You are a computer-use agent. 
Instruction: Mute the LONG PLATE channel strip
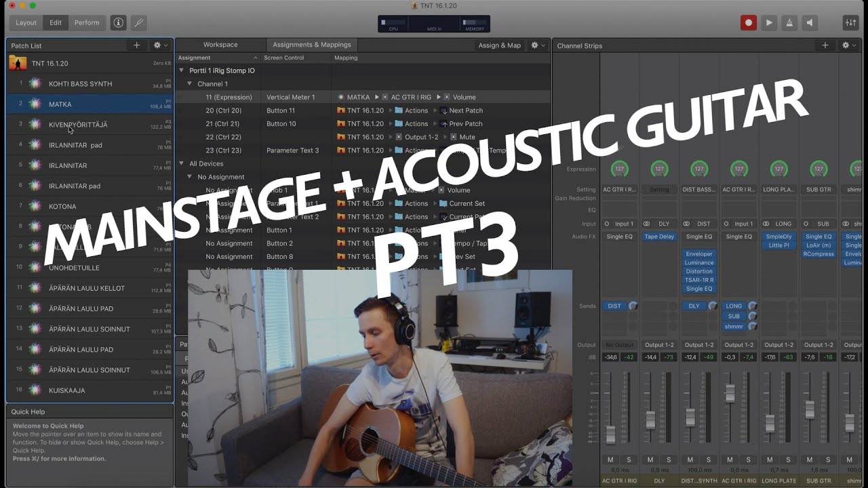coord(770,460)
